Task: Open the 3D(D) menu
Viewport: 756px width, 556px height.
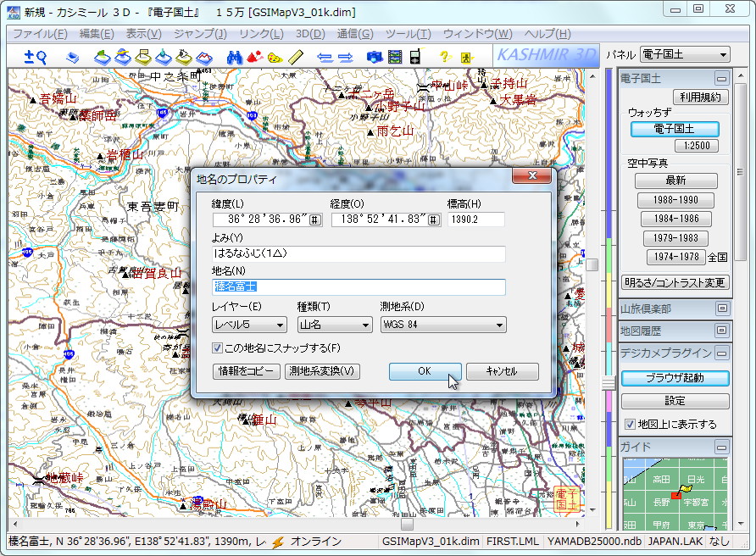Action: coord(310,34)
